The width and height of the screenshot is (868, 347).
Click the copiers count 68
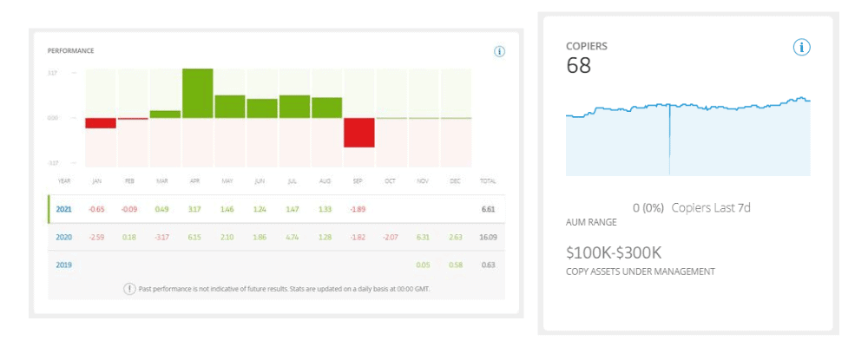coord(578,66)
